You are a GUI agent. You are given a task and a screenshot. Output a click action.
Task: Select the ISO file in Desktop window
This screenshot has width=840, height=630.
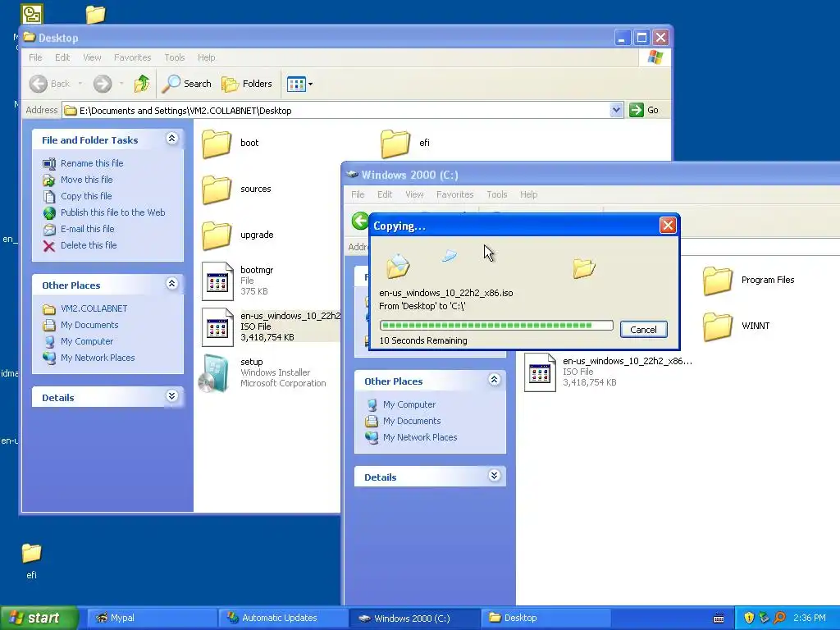tap(217, 327)
